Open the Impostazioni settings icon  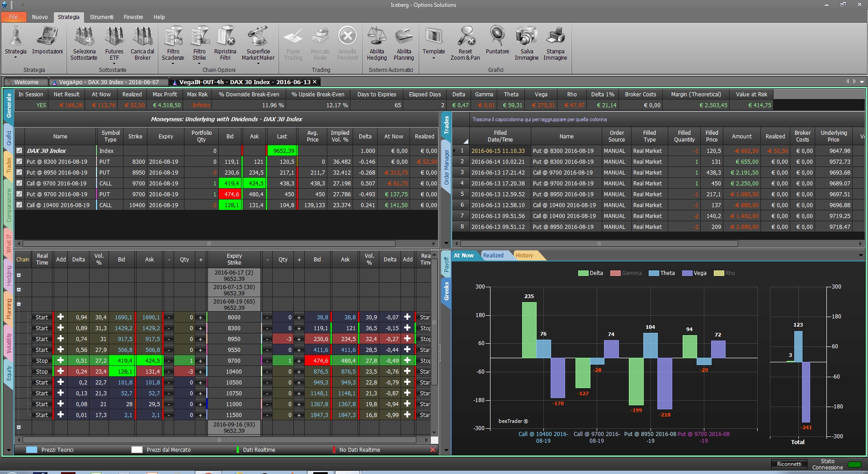click(x=47, y=36)
